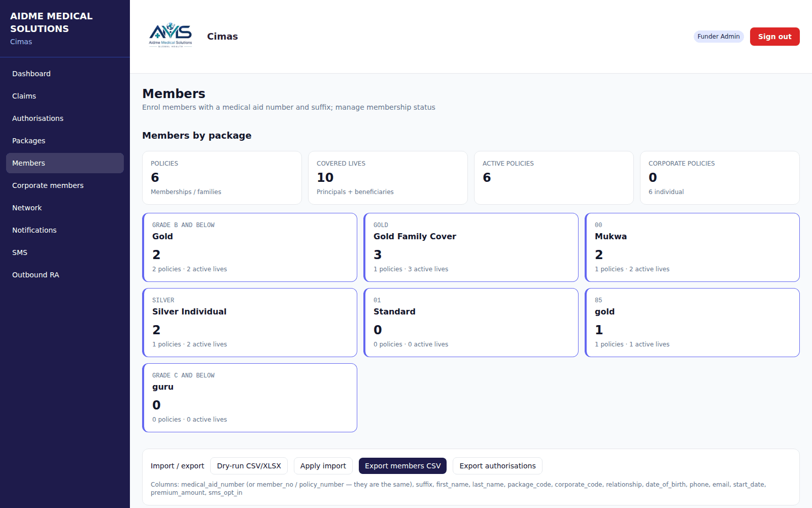The image size is (812, 508).
Task: Open Corporate members page
Action: pos(65,185)
